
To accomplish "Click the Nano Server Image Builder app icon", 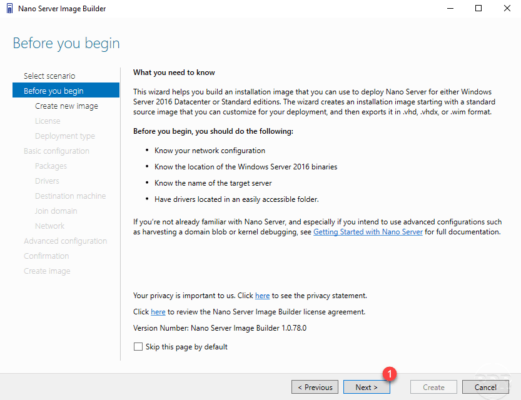I will coord(10,8).
